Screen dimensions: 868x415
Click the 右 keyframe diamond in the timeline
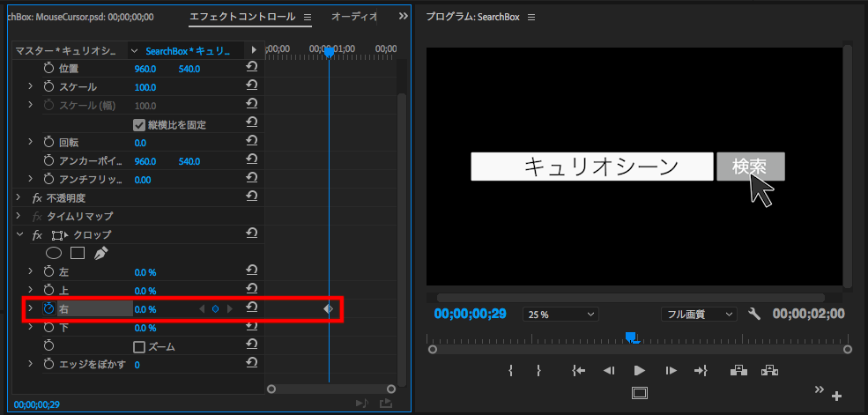328,308
